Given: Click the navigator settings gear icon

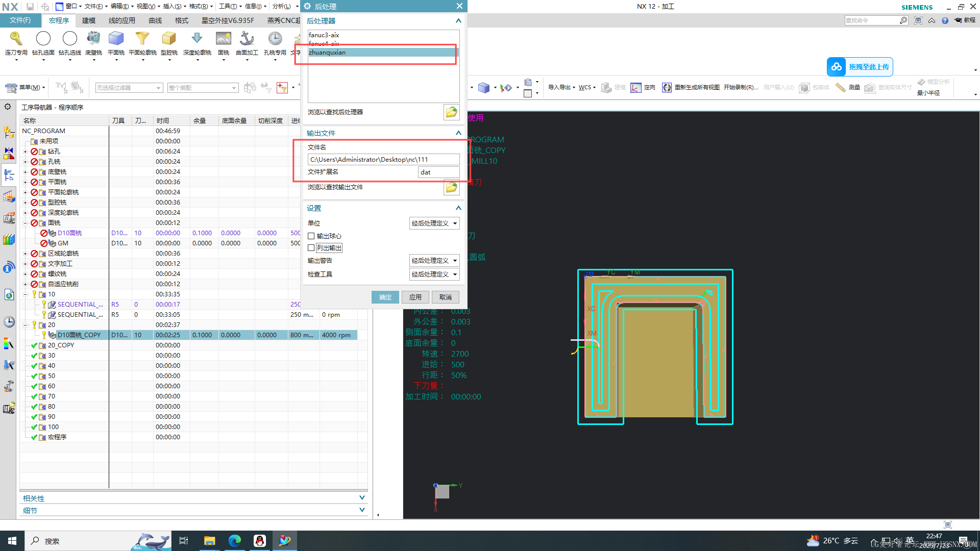Looking at the screenshot, I should pyautogui.click(x=8, y=107).
